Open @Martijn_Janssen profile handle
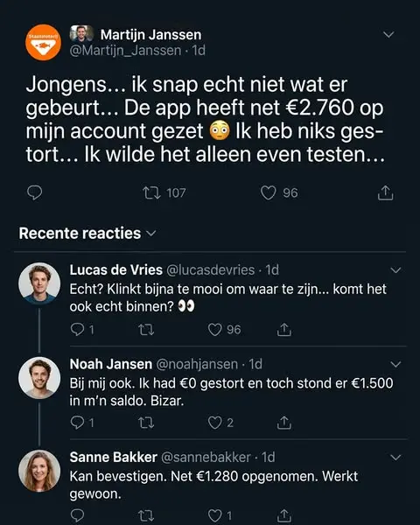Viewport: 420px width, 525px height. pos(125,51)
